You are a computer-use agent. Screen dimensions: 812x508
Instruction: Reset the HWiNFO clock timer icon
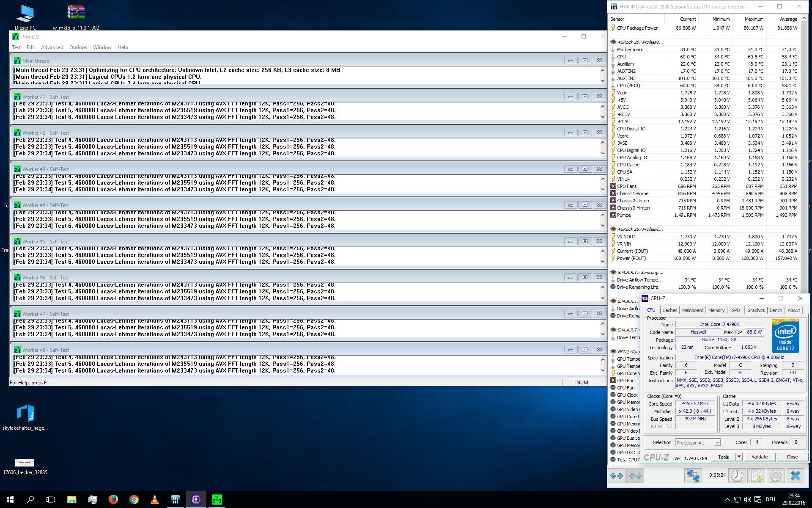(737, 476)
